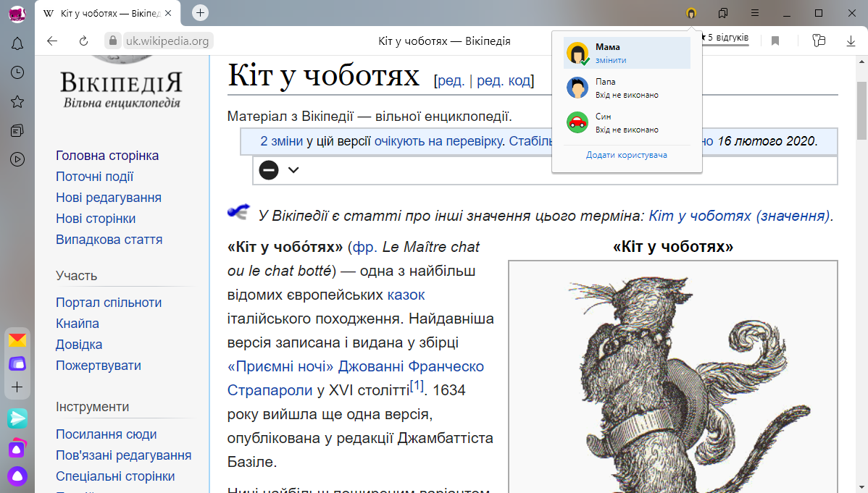
Task: Reload the current page
Action: pos(83,41)
